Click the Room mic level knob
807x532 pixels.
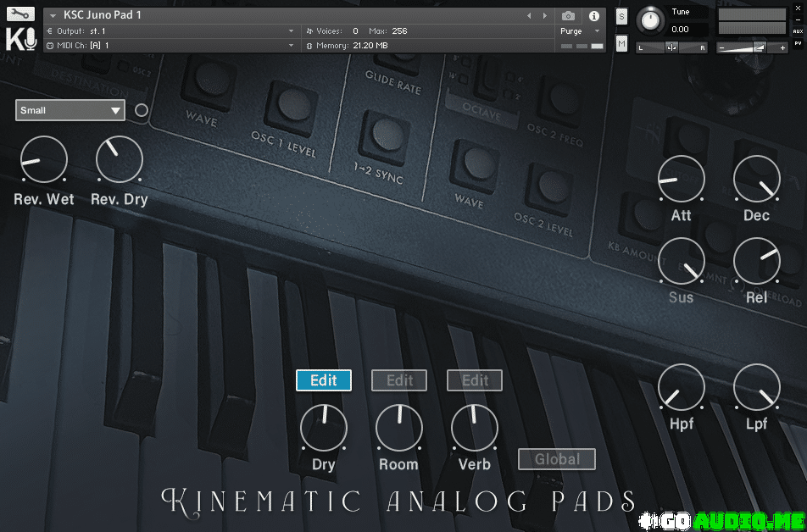click(399, 428)
